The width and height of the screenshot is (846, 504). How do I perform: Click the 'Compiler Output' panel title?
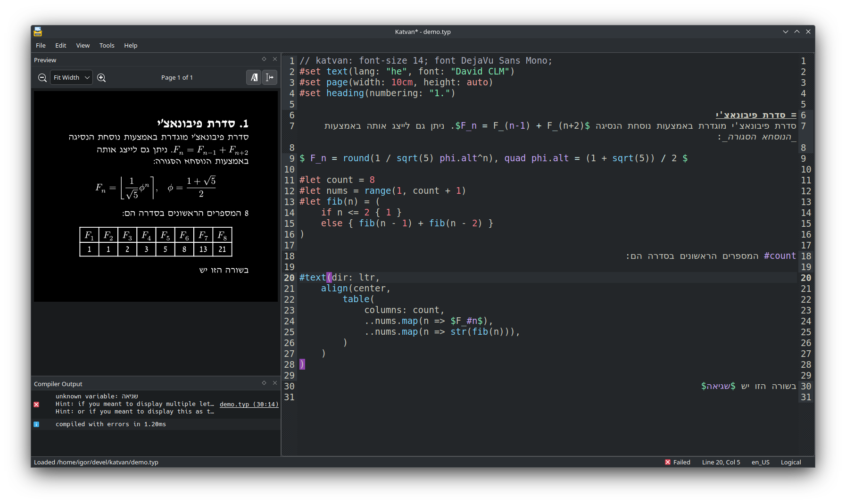58,384
